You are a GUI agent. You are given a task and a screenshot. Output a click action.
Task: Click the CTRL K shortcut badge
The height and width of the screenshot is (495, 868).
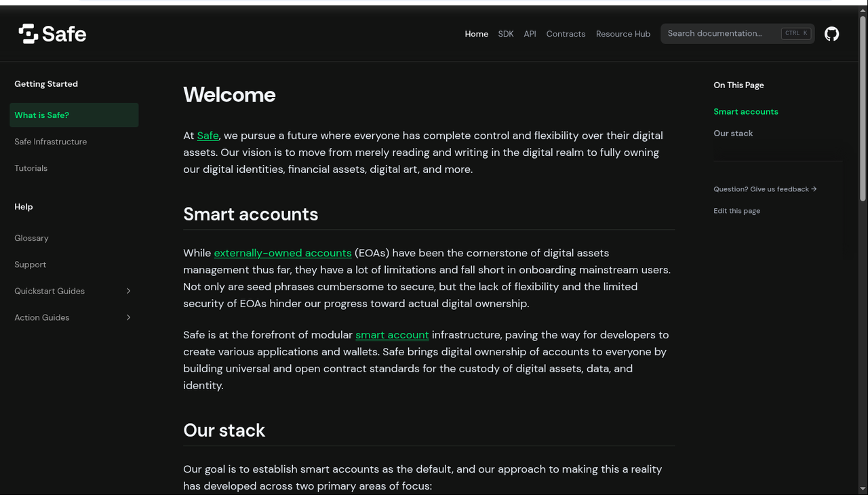coord(796,33)
